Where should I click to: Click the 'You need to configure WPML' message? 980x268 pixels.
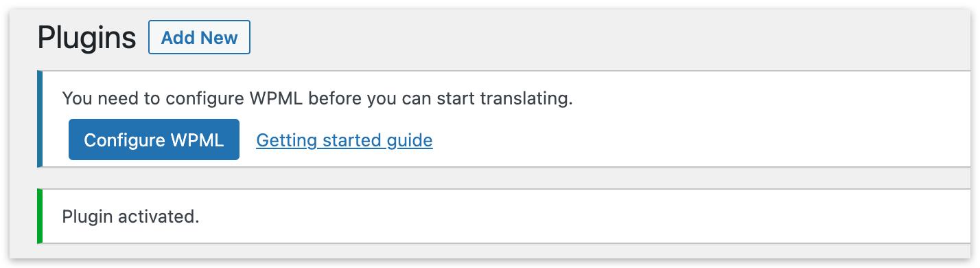coord(317,98)
